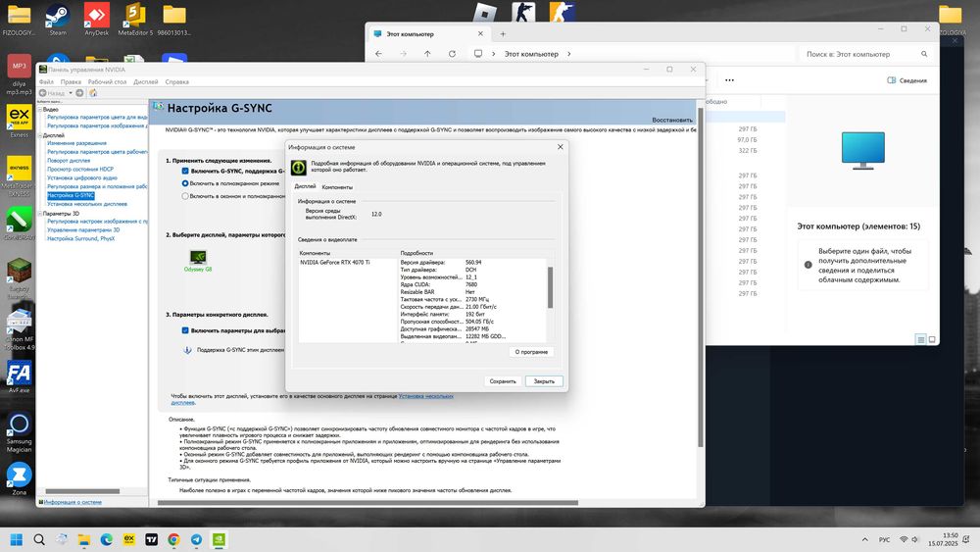
Task: Click the 'Закрыть' button in dialog
Action: 544,380
